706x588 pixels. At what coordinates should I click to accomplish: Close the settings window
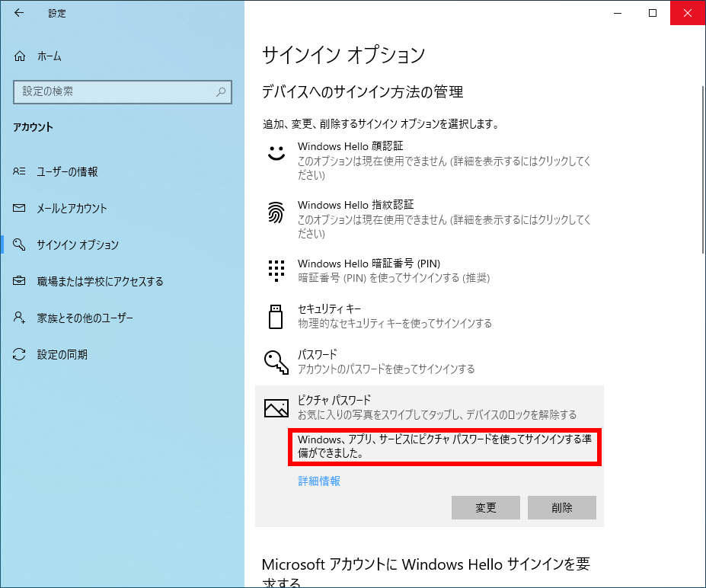point(688,13)
